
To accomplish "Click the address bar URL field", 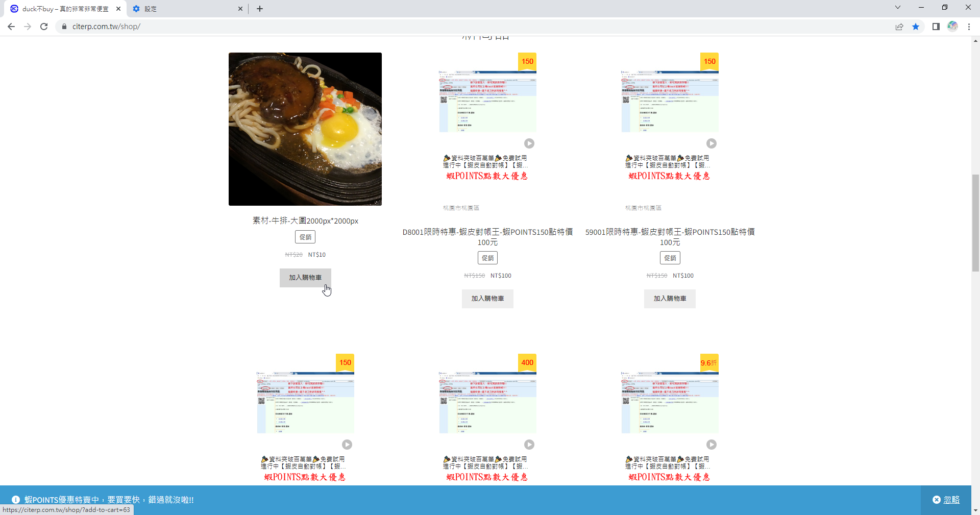I will coord(357,27).
